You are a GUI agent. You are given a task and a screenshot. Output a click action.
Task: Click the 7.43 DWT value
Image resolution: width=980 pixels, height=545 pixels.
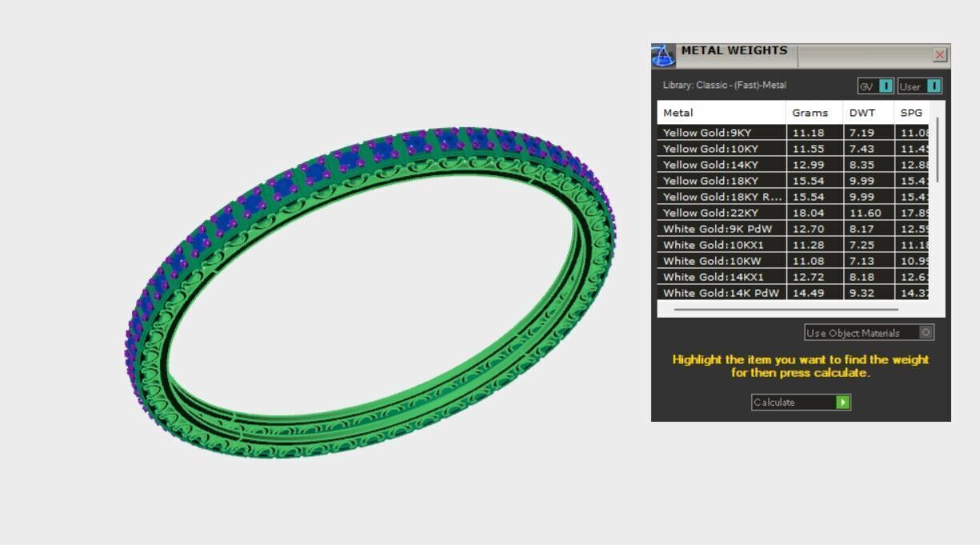coord(861,149)
